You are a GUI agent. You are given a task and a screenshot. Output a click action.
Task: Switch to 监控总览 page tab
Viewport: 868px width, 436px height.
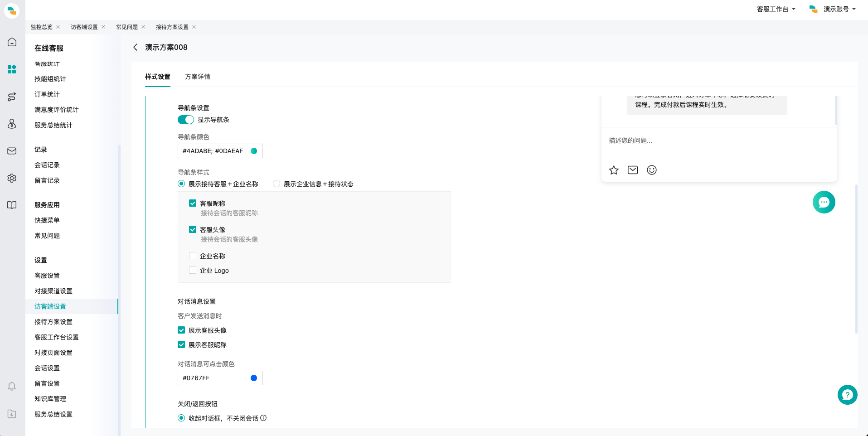pyautogui.click(x=42, y=27)
